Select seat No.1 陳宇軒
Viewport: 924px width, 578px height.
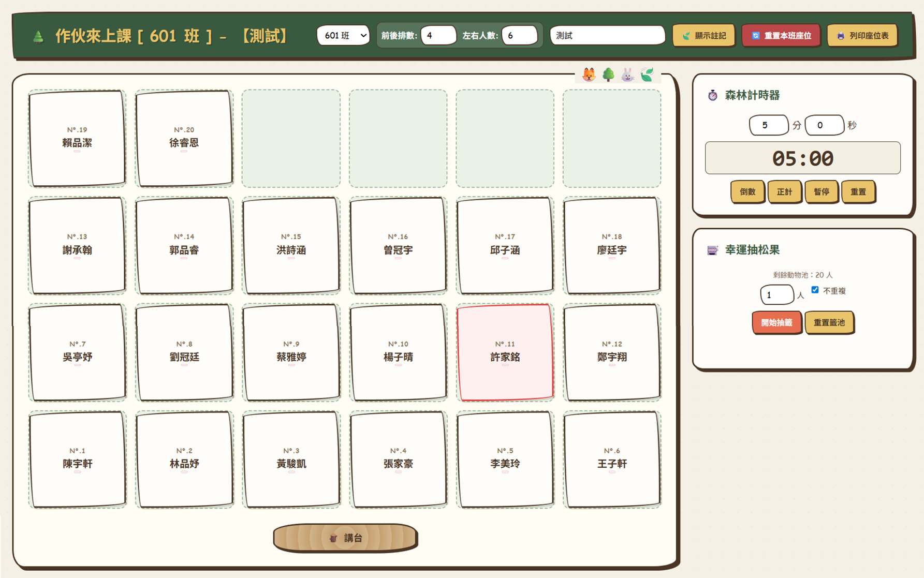coord(77,460)
